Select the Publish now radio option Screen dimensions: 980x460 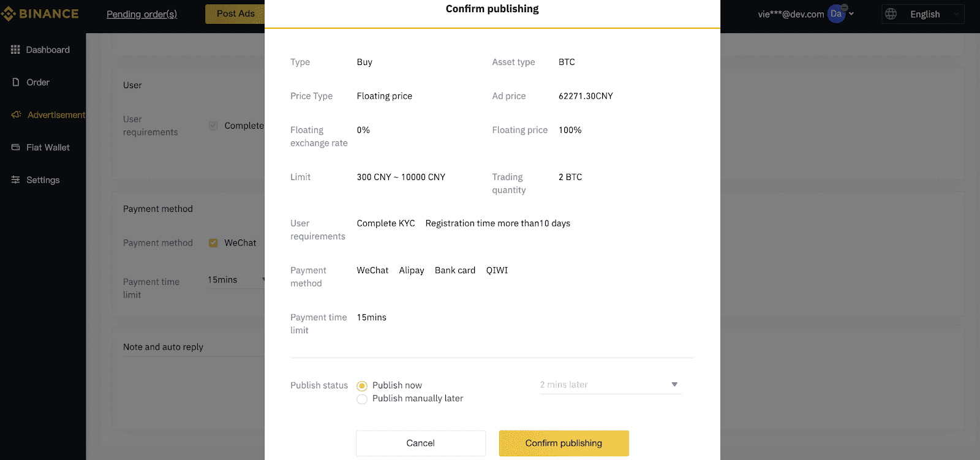(x=362, y=386)
